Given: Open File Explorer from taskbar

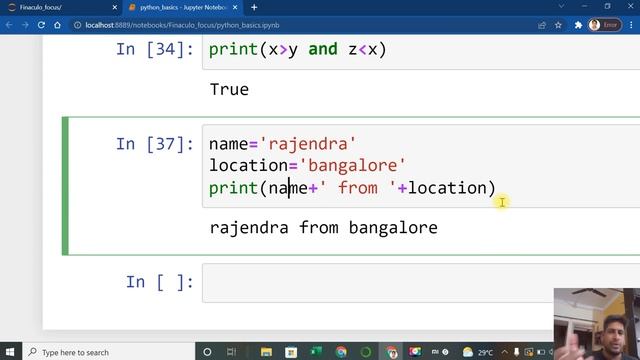Looking at the screenshot, I should [266, 352].
